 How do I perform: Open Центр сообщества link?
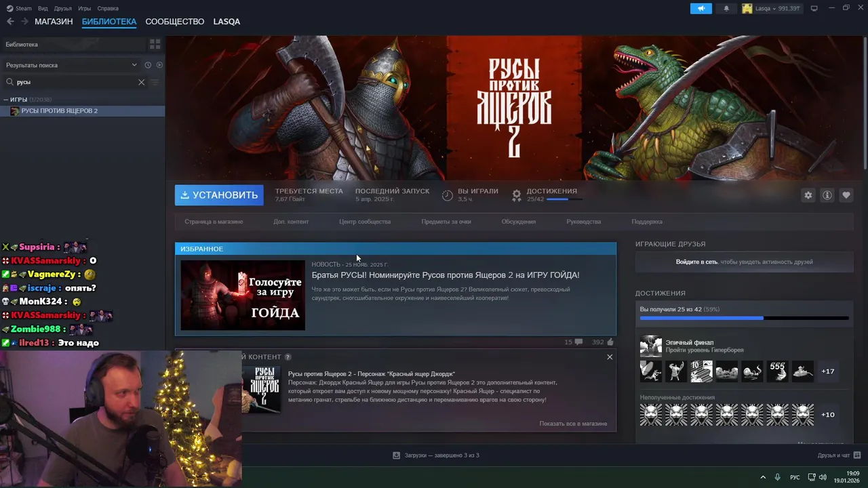365,222
